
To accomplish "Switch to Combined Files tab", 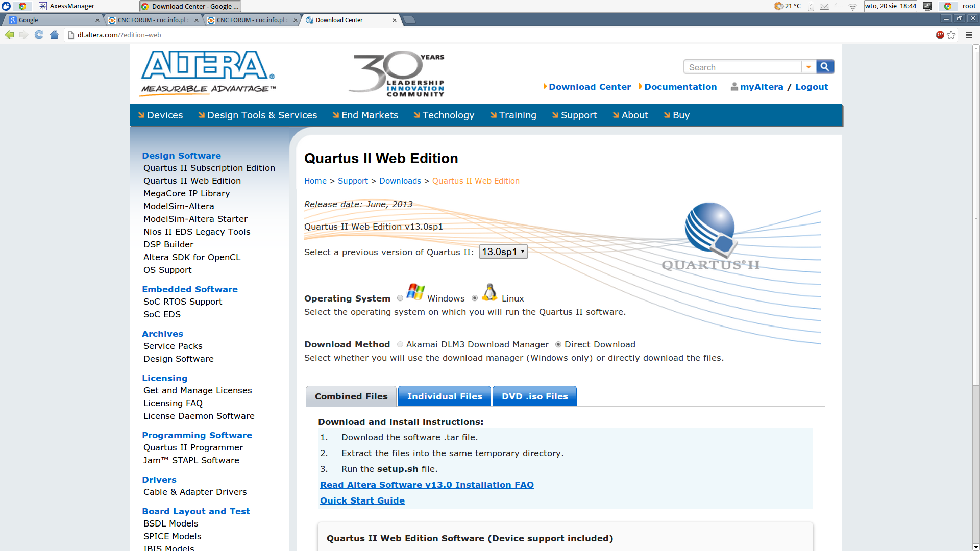I will pos(351,396).
